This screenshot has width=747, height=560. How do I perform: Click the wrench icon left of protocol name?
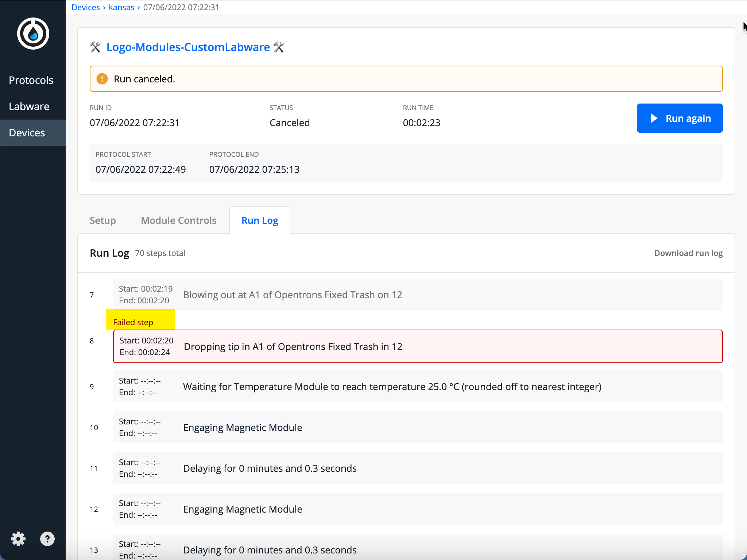point(96,47)
